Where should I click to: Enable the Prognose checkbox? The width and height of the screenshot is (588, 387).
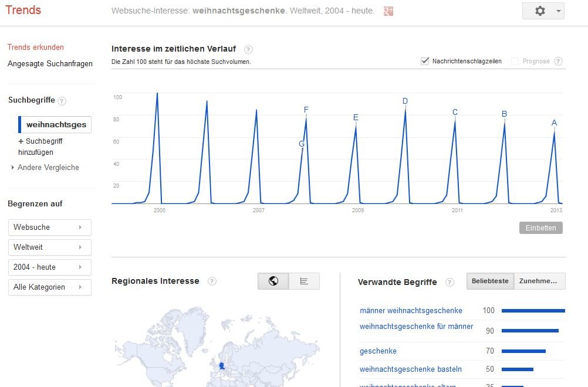[x=515, y=61]
